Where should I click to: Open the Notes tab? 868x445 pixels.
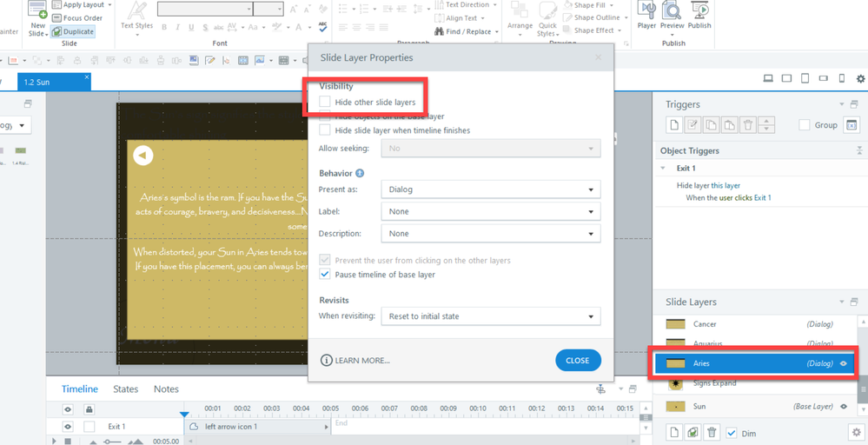166,389
